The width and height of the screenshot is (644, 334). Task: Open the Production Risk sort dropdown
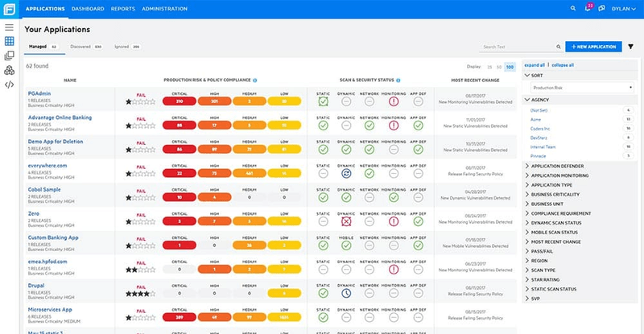582,88
